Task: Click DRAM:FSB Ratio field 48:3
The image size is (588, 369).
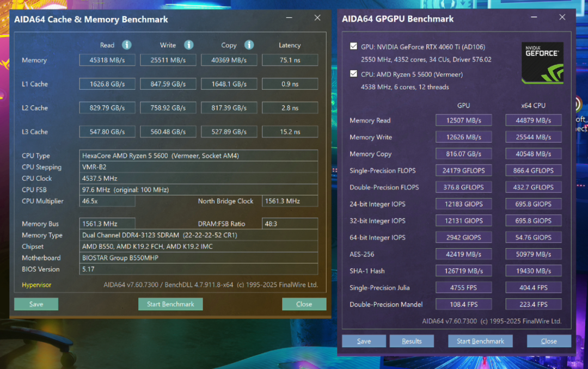Action: pos(290,224)
